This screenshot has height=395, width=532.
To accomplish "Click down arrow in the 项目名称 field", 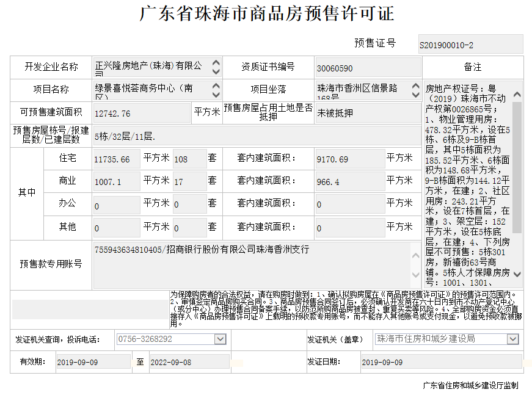I will coord(216,95).
